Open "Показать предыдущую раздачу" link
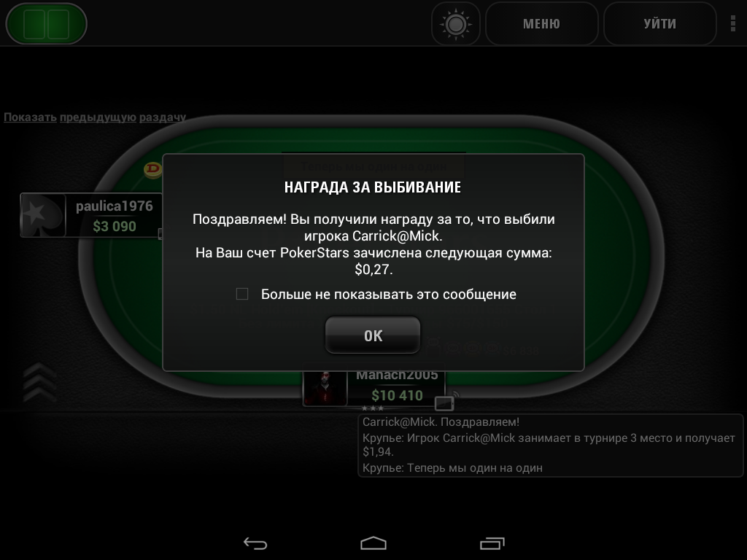The image size is (747, 560). (95, 117)
